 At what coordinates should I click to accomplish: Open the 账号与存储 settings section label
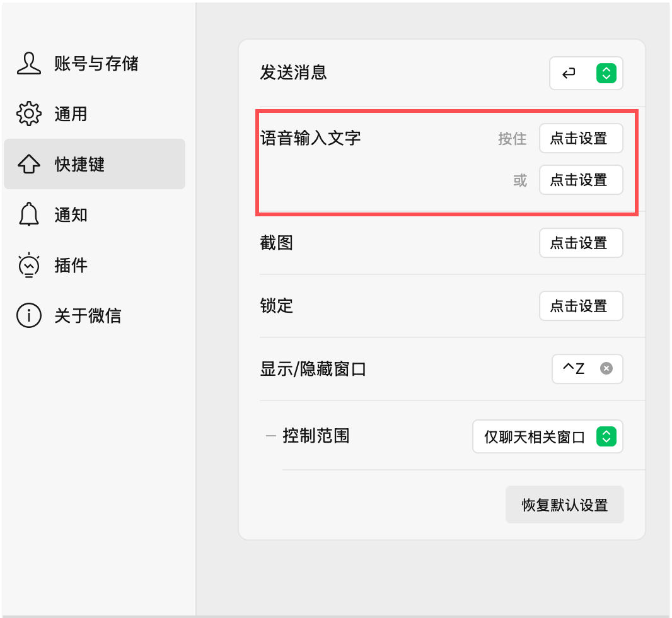[x=96, y=64]
